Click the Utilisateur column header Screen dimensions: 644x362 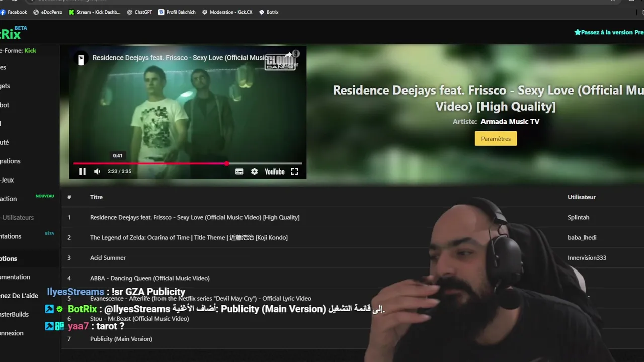[x=582, y=197]
